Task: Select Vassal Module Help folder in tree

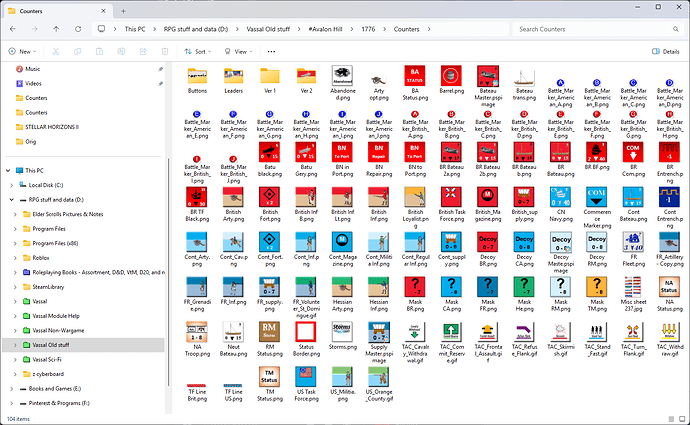Action: click(56, 316)
